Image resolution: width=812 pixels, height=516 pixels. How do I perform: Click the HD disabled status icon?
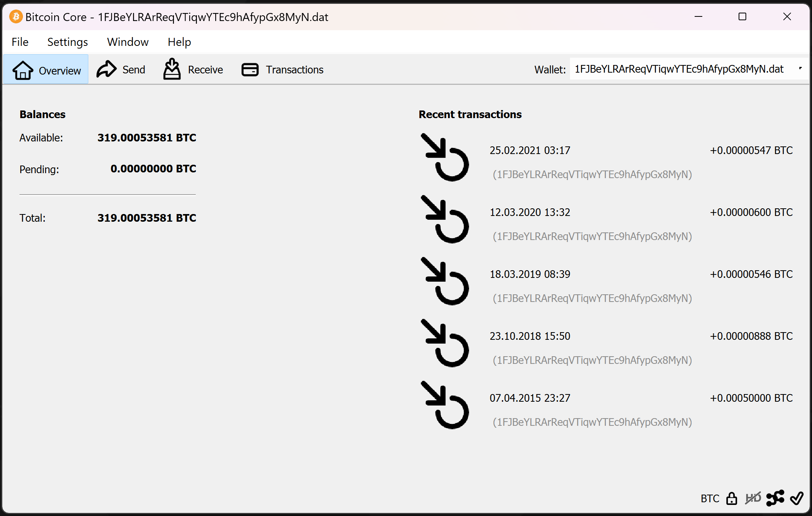pyautogui.click(x=753, y=498)
